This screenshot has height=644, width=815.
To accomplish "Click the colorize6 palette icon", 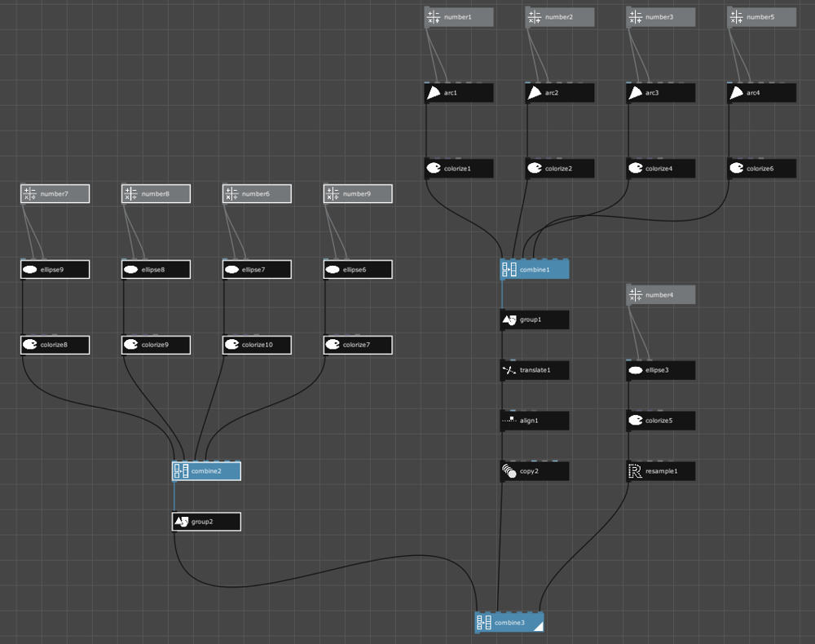I will coord(736,168).
